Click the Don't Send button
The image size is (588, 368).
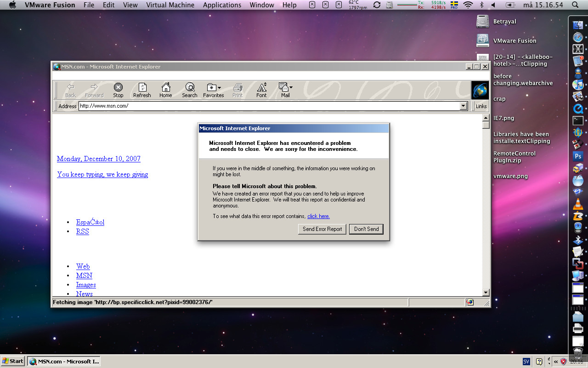coord(366,229)
